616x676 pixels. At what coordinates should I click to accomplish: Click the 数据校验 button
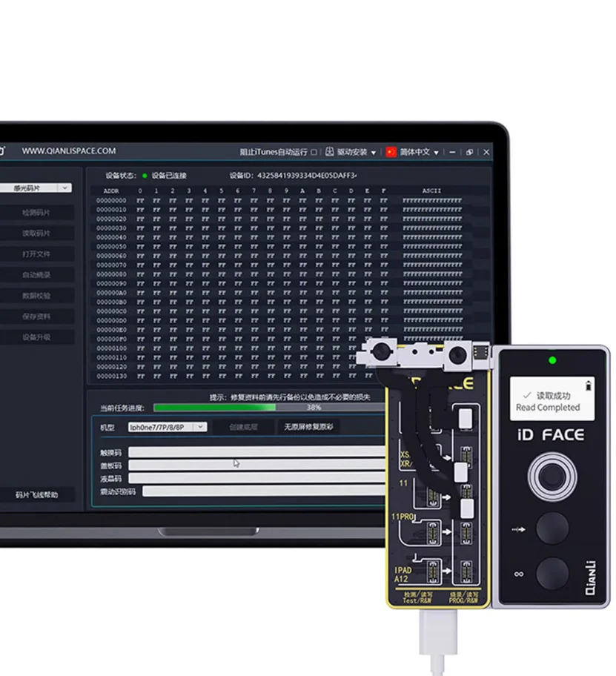(36, 295)
